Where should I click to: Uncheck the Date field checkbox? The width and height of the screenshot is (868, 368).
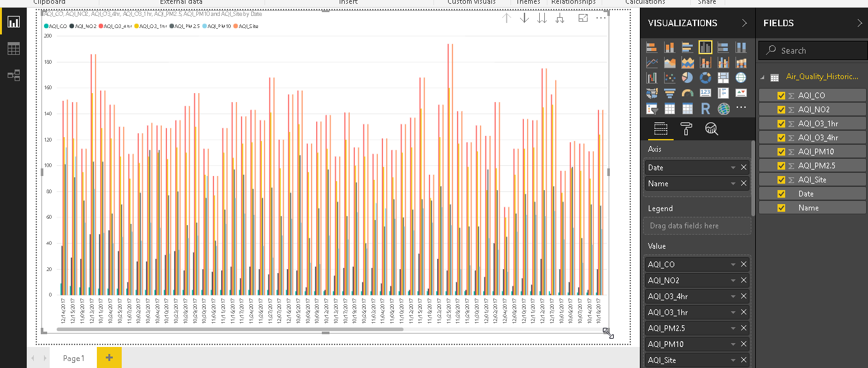click(781, 194)
